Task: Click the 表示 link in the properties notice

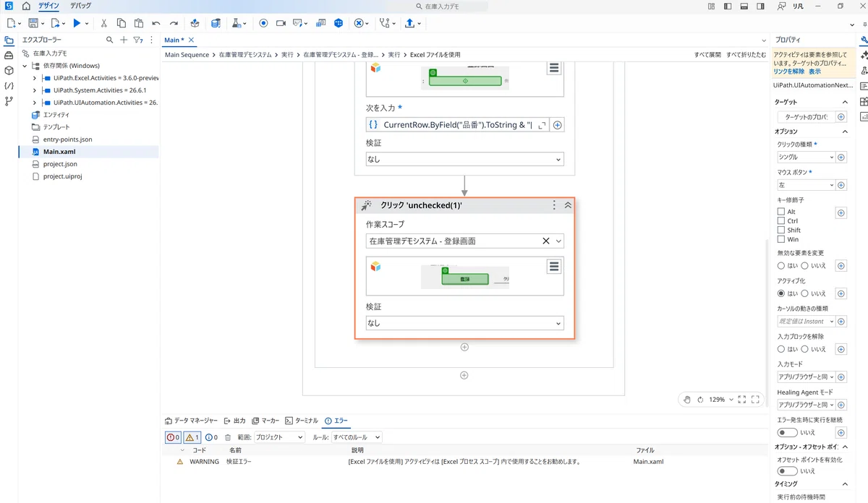Action: [814, 72]
